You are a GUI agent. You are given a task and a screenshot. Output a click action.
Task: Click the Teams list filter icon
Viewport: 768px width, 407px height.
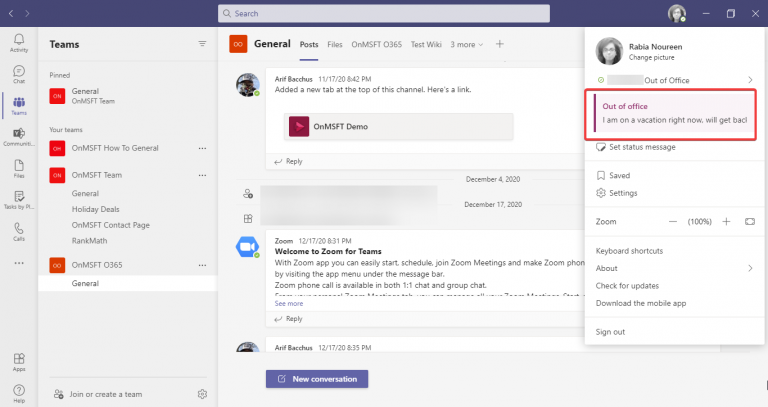coord(202,44)
